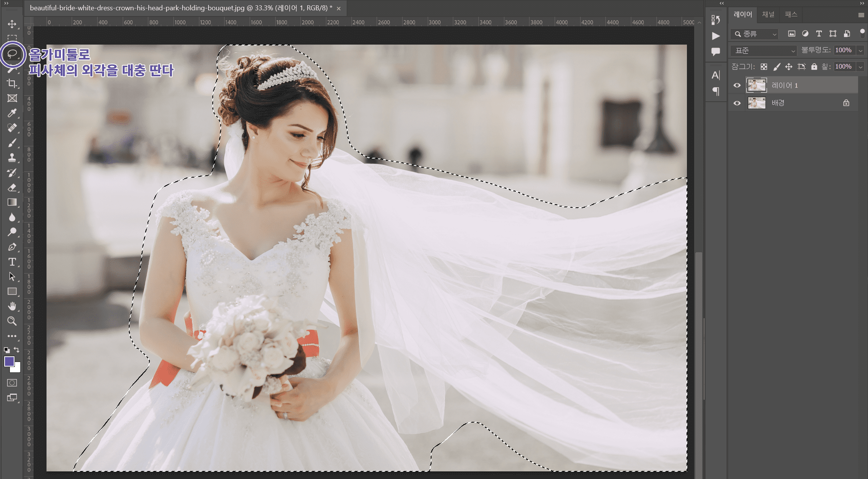Click the foreground purple color swatch
868x479 pixels.
point(9,361)
